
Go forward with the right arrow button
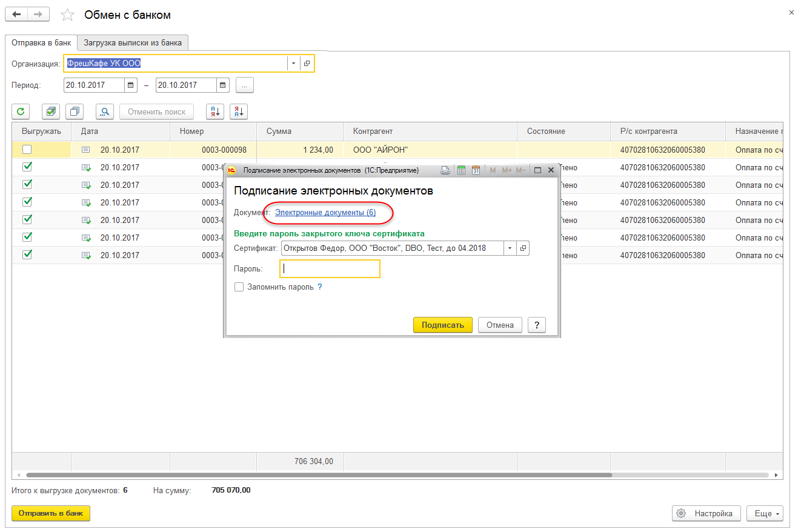[x=38, y=14]
